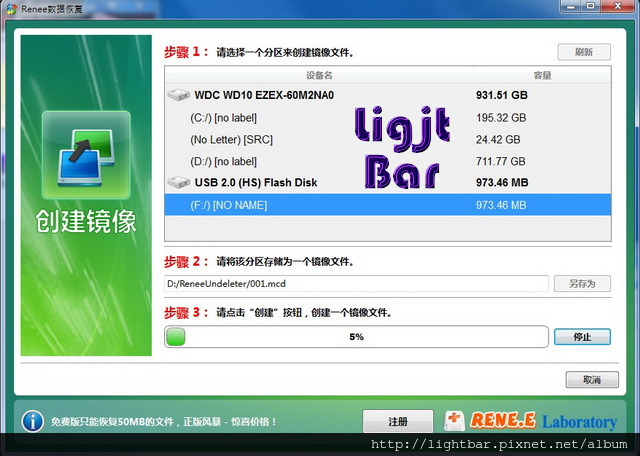
Task: Select the USB 2.0 (HS) Flash Disk row
Action: pyautogui.click(x=388, y=182)
